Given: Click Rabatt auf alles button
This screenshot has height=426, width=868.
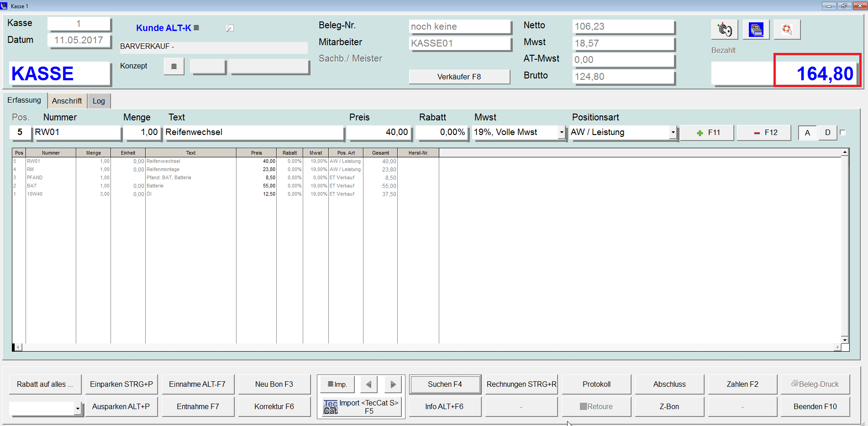Looking at the screenshot, I should (45, 384).
